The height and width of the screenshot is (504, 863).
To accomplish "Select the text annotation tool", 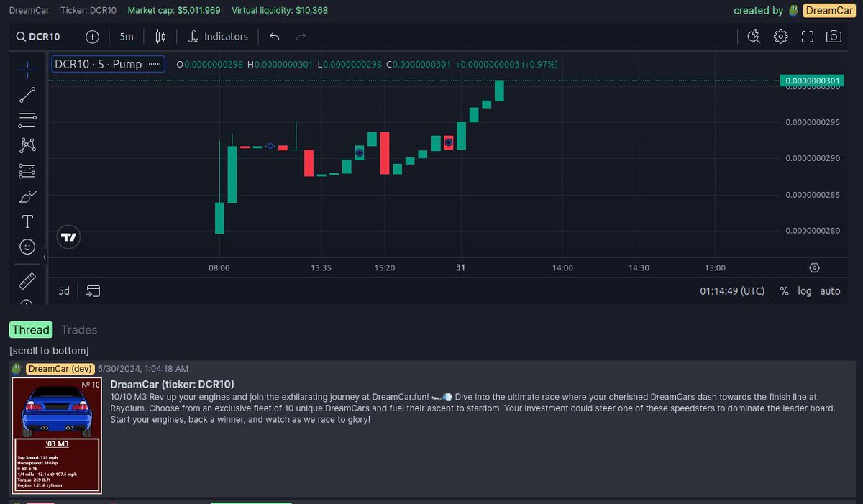I will pos(27,221).
